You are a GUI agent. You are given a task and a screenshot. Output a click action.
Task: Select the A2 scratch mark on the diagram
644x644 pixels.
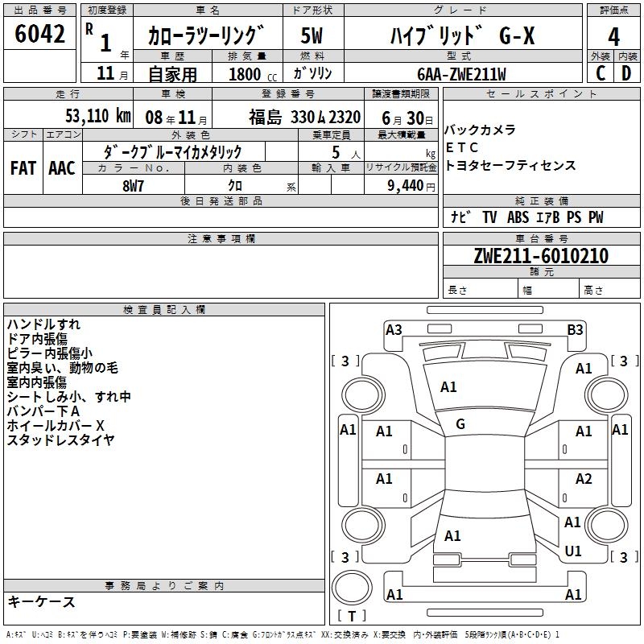point(584,479)
